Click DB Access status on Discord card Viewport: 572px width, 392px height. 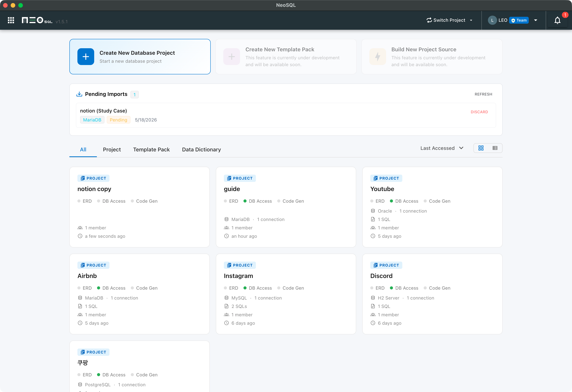pyautogui.click(x=404, y=288)
